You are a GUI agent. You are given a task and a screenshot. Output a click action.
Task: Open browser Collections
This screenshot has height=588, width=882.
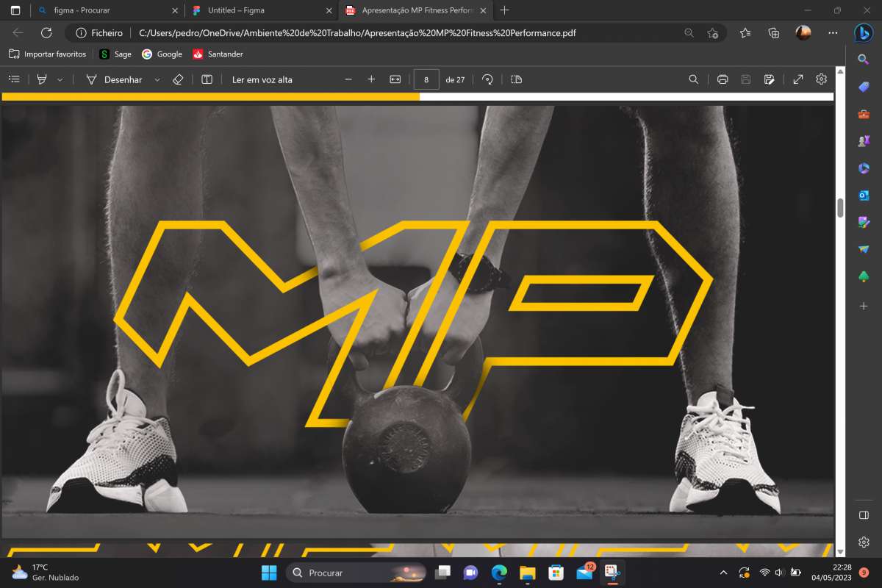(x=774, y=32)
